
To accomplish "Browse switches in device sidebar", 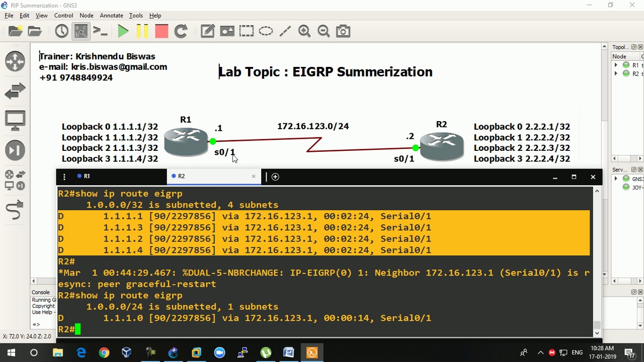I will pos(15,92).
